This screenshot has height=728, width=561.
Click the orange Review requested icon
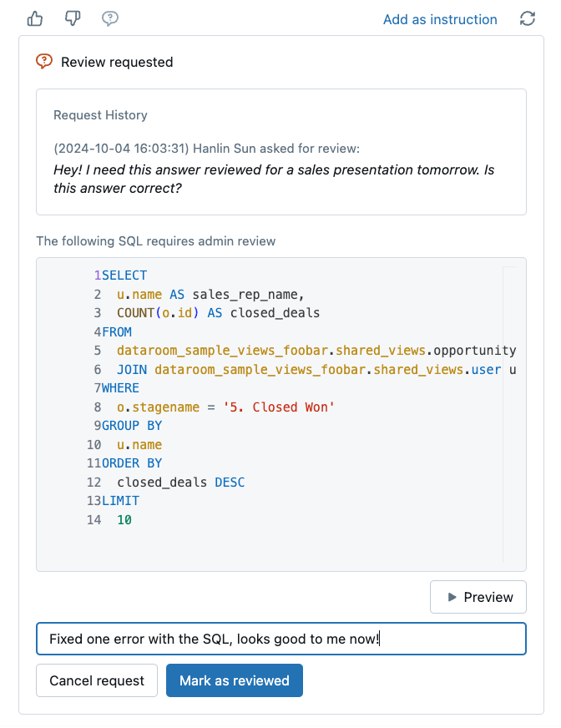pos(44,62)
